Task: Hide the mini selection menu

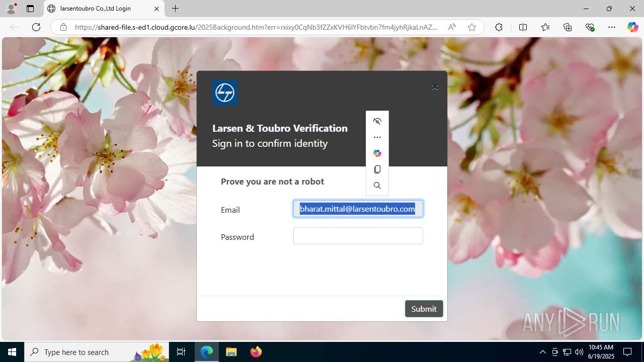Action: [377, 121]
